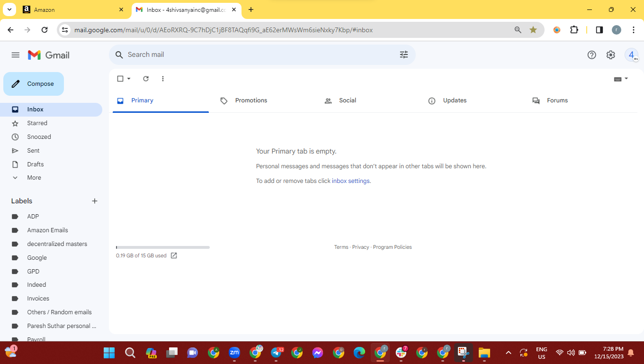Open a new browser tab
644x364 pixels.
pos(251,9)
